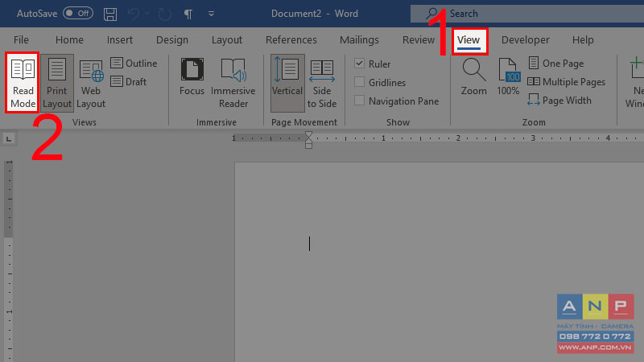644x362 pixels.
Task: Enable the Gridlines checkbox
Action: [x=359, y=82]
